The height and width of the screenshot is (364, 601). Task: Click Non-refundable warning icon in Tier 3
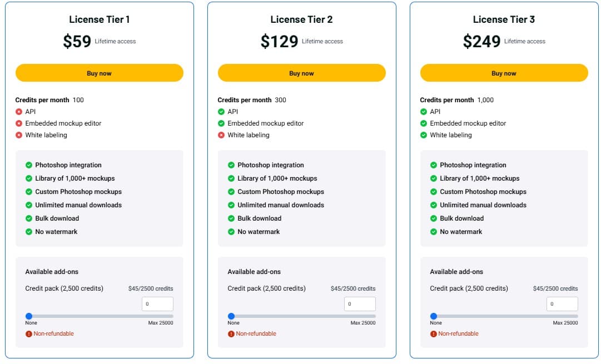pos(434,334)
